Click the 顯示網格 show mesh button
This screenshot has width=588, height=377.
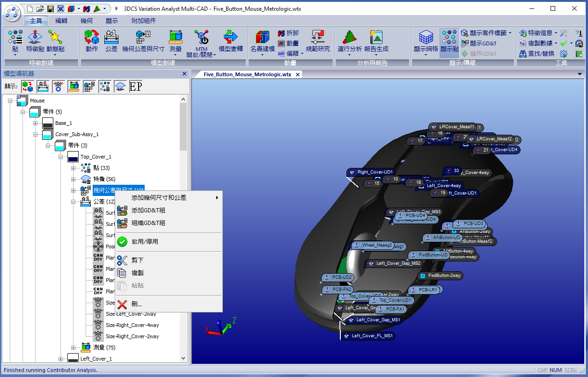click(x=426, y=43)
